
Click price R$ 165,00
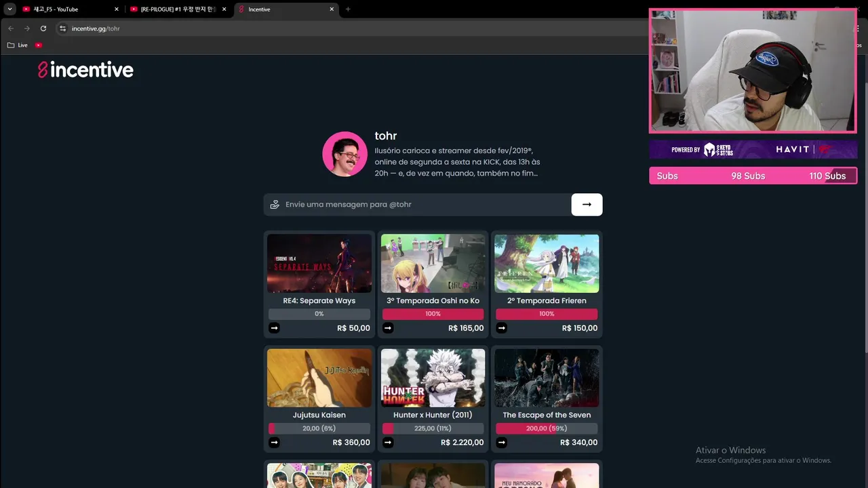pyautogui.click(x=466, y=328)
